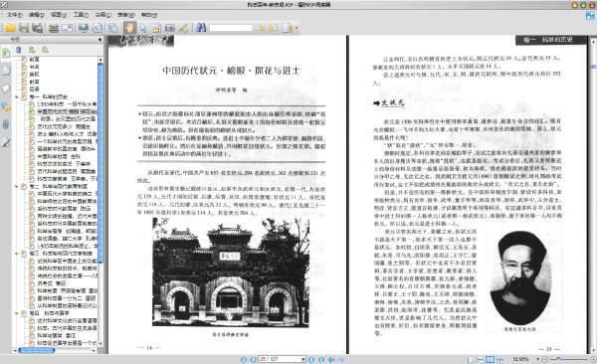Open the 文件 menu
This screenshot has width=597, height=364.
[x=15, y=15]
